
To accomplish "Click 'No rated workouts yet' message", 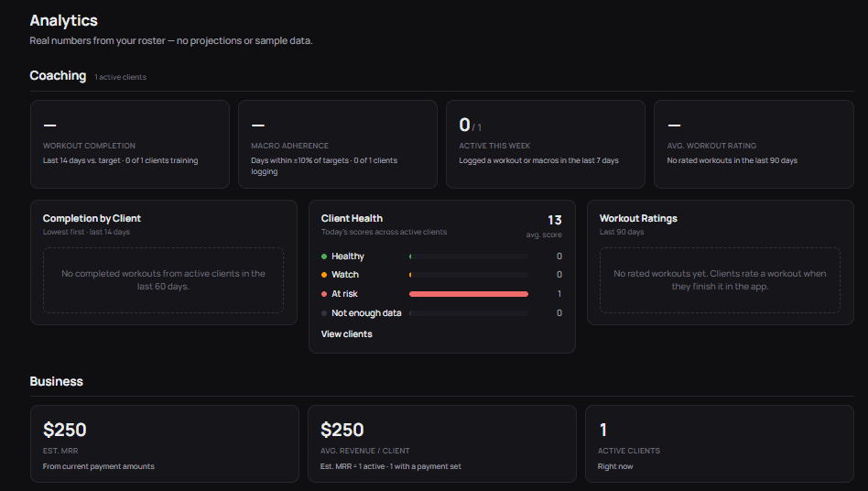I will (x=720, y=280).
